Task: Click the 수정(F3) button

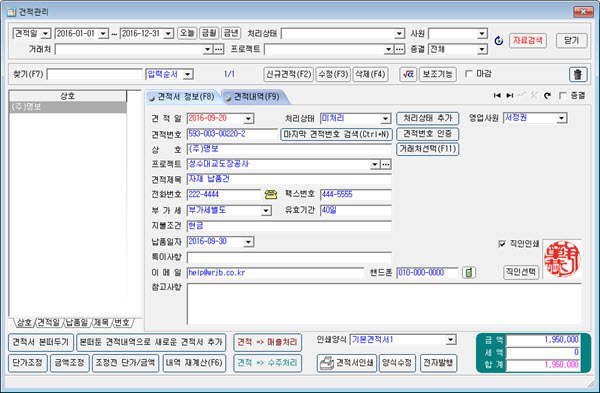Action: 333,74
